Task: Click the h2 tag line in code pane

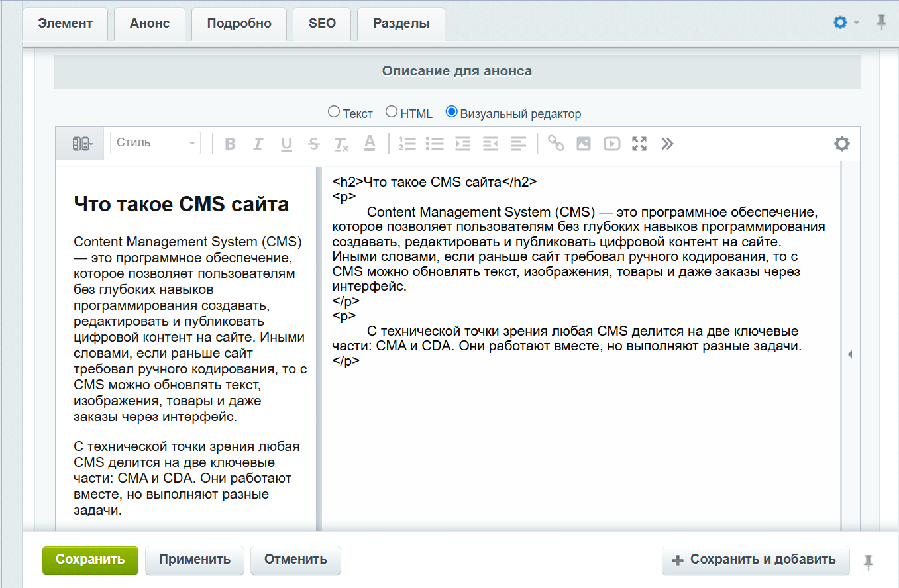Action: click(x=435, y=182)
